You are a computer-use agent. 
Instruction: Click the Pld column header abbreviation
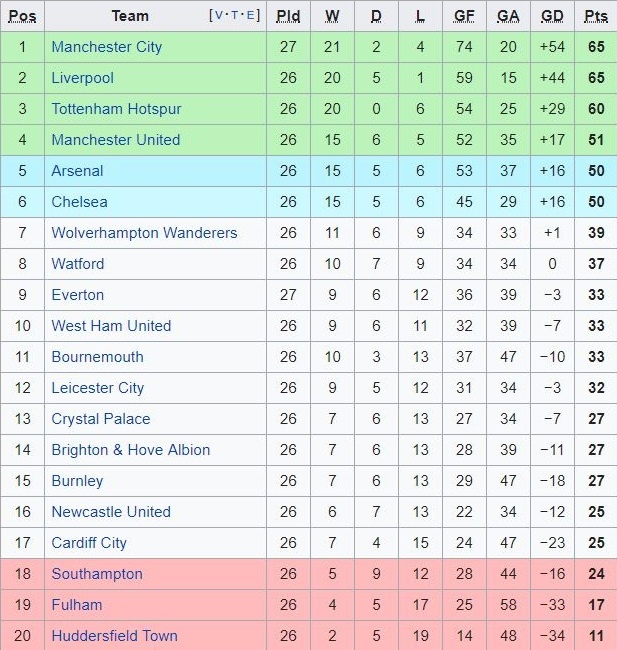click(288, 16)
